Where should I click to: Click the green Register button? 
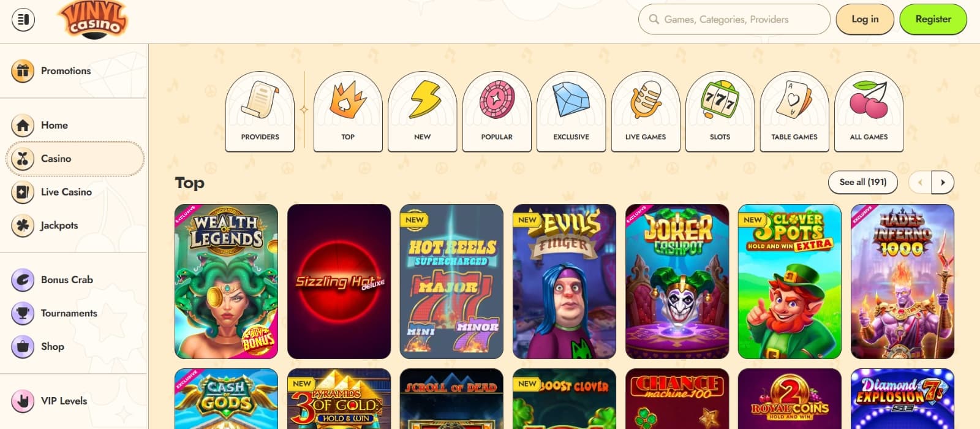point(933,19)
